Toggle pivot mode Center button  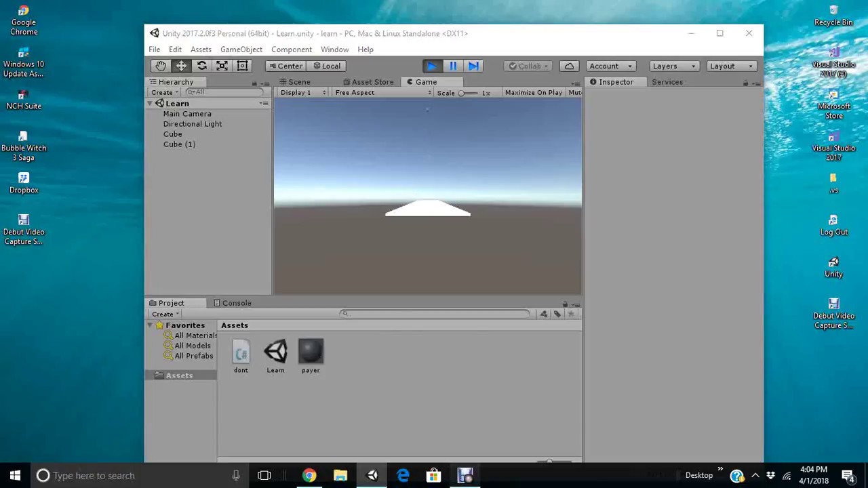pyautogui.click(x=285, y=66)
